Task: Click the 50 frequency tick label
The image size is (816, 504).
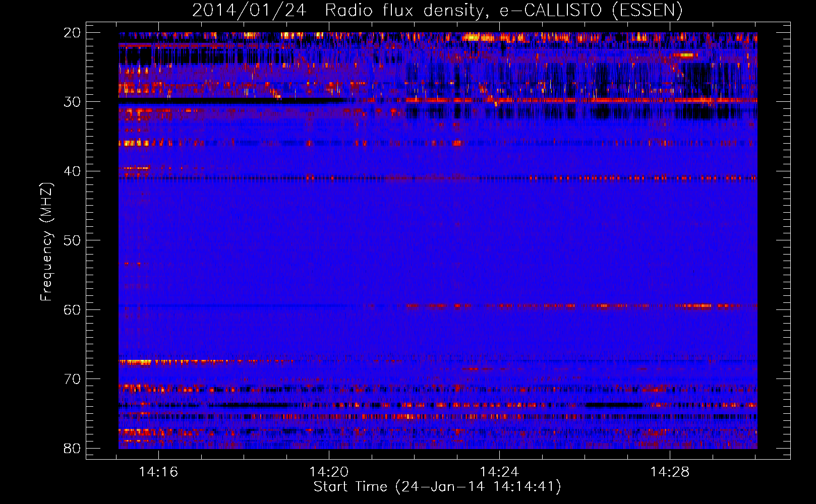Action: point(72,240)
